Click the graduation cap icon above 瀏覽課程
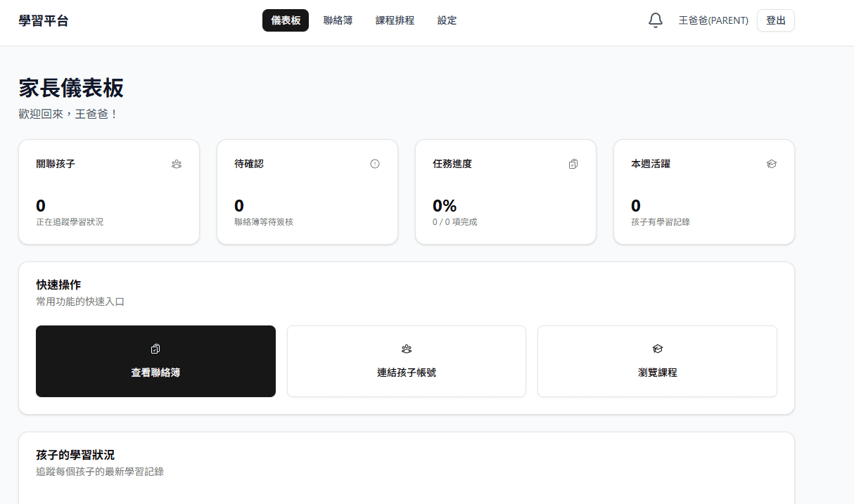Viewport: 854px width, 504px height. click(657, 348)
